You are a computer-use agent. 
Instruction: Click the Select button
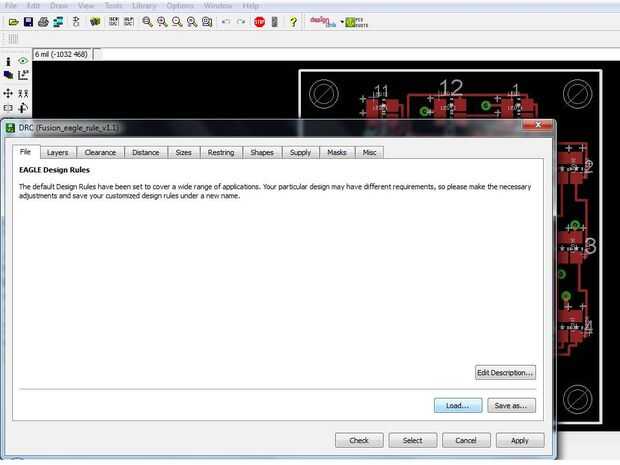point(413,440)
